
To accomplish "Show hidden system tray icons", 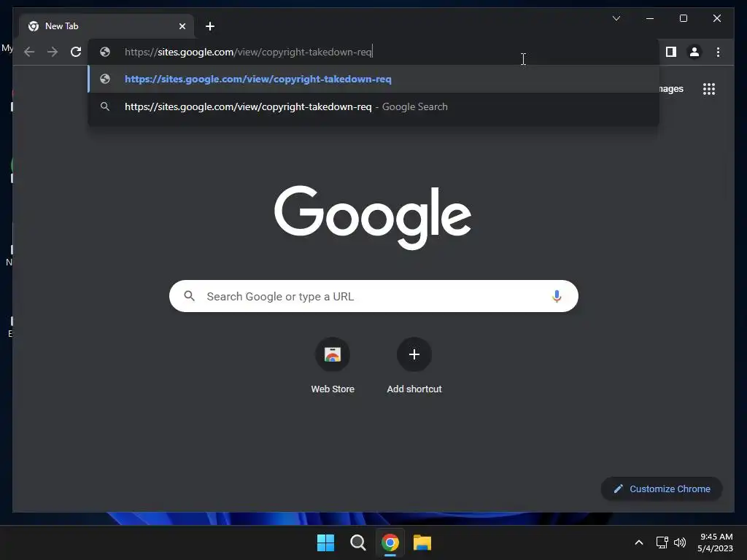I will pos(639,542).
